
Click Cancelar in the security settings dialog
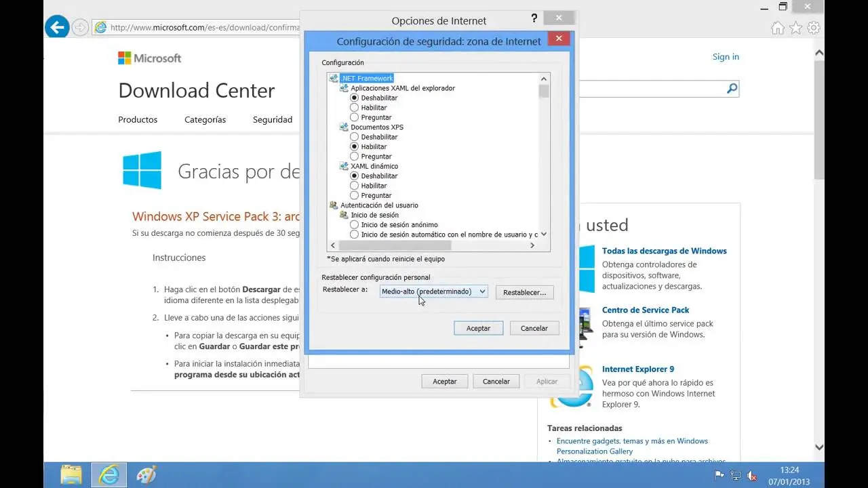tap(534, 328)
